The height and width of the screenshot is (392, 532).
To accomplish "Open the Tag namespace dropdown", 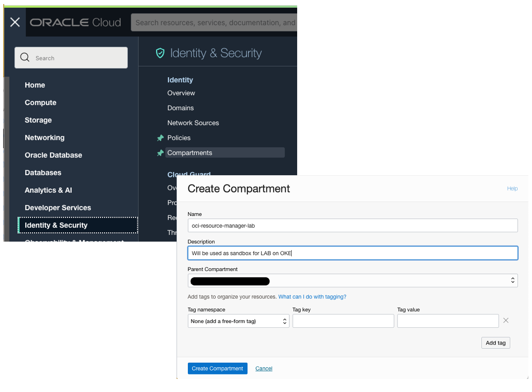I will pyautogui.click(x=238, y=321).
